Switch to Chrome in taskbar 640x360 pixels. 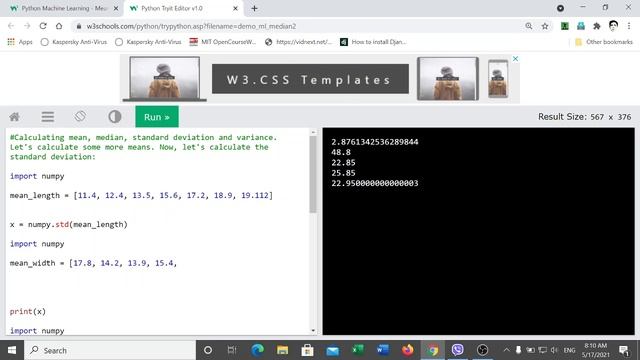433,350
